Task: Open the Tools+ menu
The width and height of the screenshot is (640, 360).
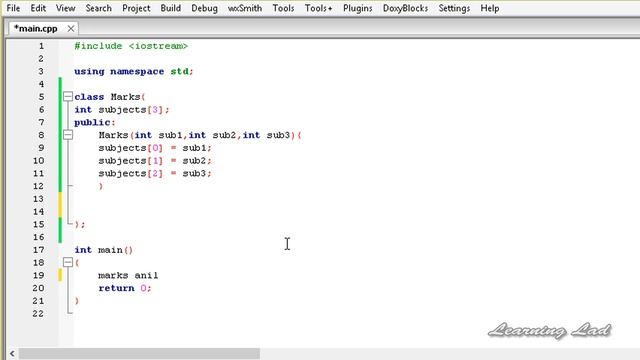Action: pos(318,8)
